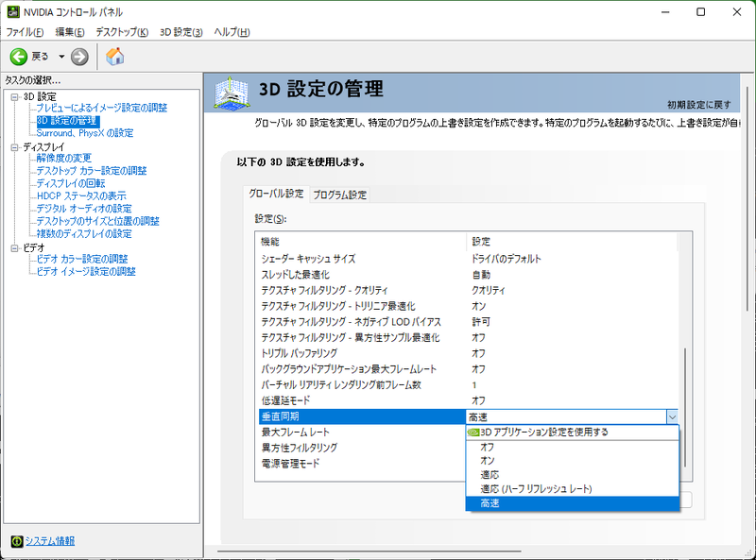Select テクスチャ フィルタリング - 異方性サンプル最適化 row
Screen dimensions: 756x560
(x=468, y=337)
